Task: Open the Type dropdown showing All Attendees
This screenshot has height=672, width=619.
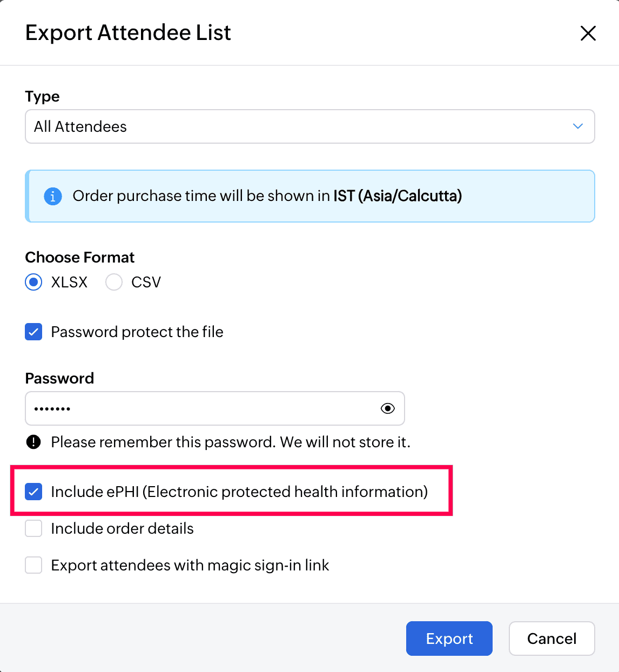Action: 309,126
